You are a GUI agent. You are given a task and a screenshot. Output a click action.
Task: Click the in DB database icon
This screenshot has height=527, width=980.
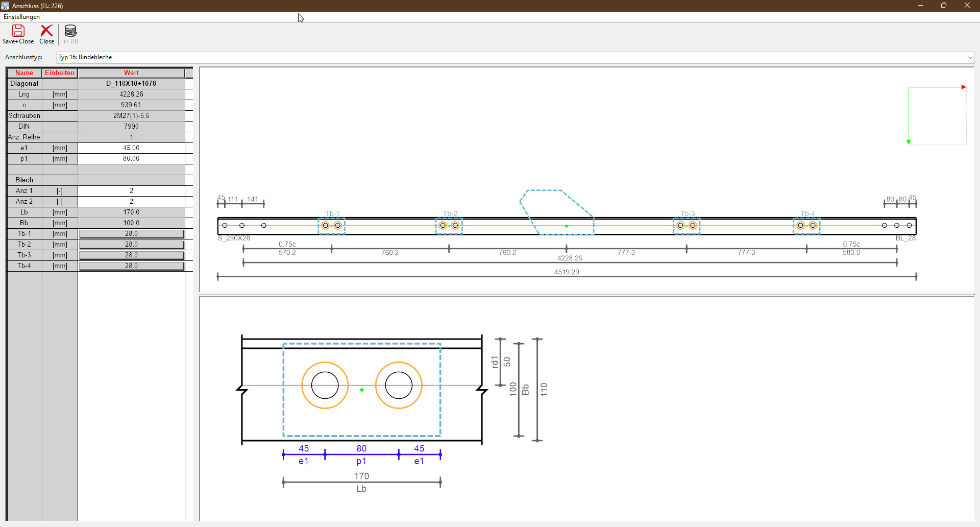[x=70, y=32]
